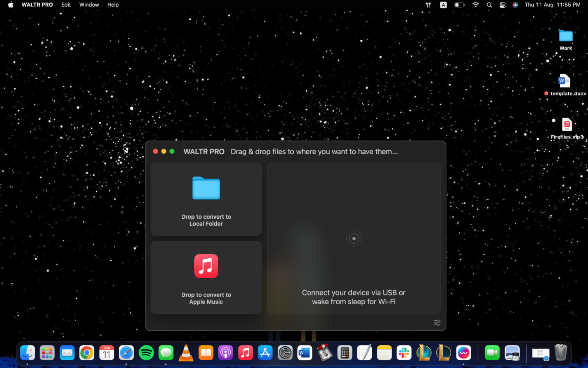
Task: Open Launchpad in the dock
Action: [47, 353]
